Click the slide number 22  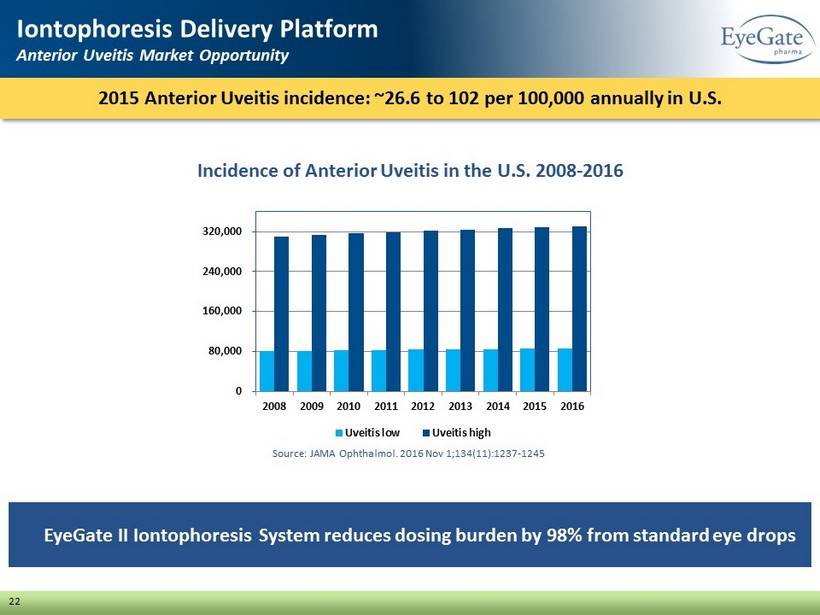(x=15, y=601)
